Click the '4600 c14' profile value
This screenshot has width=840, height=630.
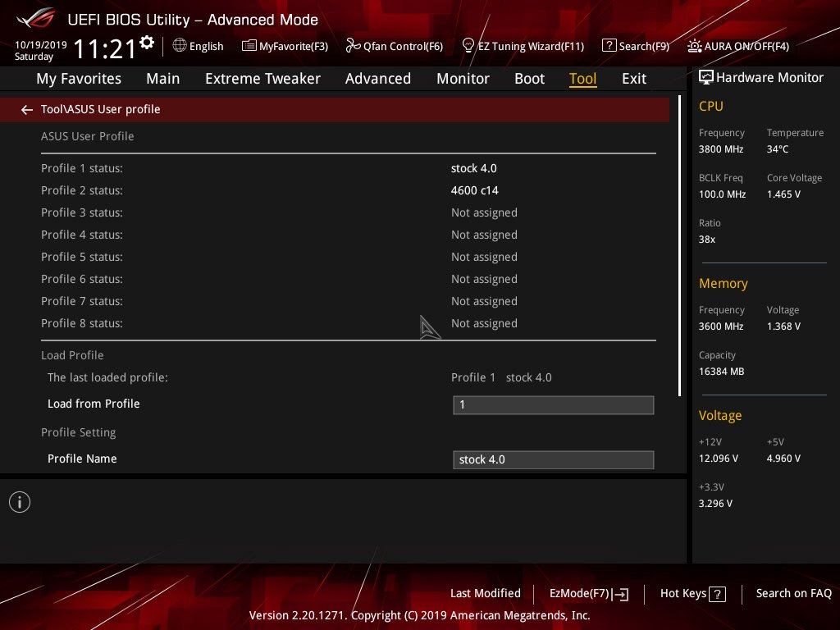pos(475,190)
